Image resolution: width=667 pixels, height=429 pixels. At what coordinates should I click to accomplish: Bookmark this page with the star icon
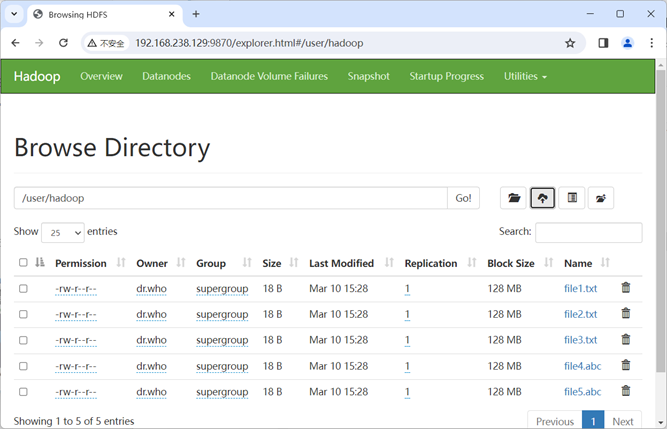(x=570, y=43)
